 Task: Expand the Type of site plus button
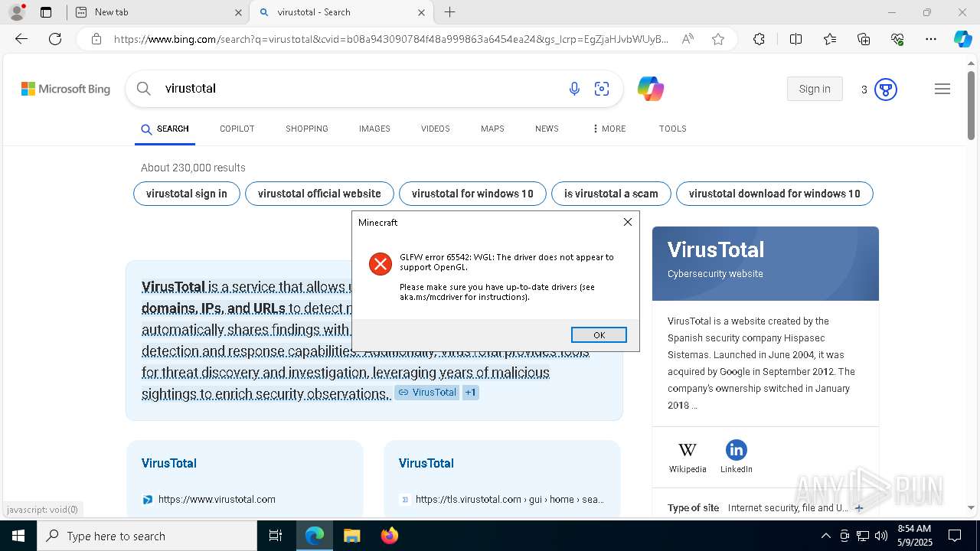(859, 507)
